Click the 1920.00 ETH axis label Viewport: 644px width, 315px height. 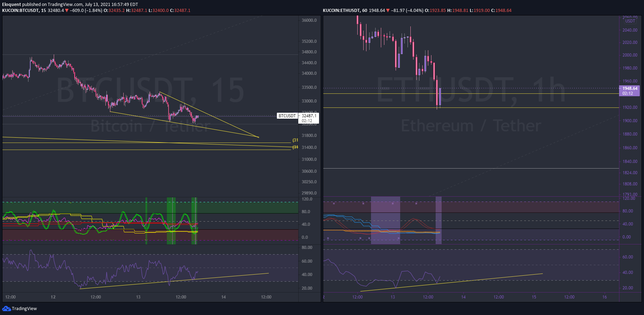(630, 107)
